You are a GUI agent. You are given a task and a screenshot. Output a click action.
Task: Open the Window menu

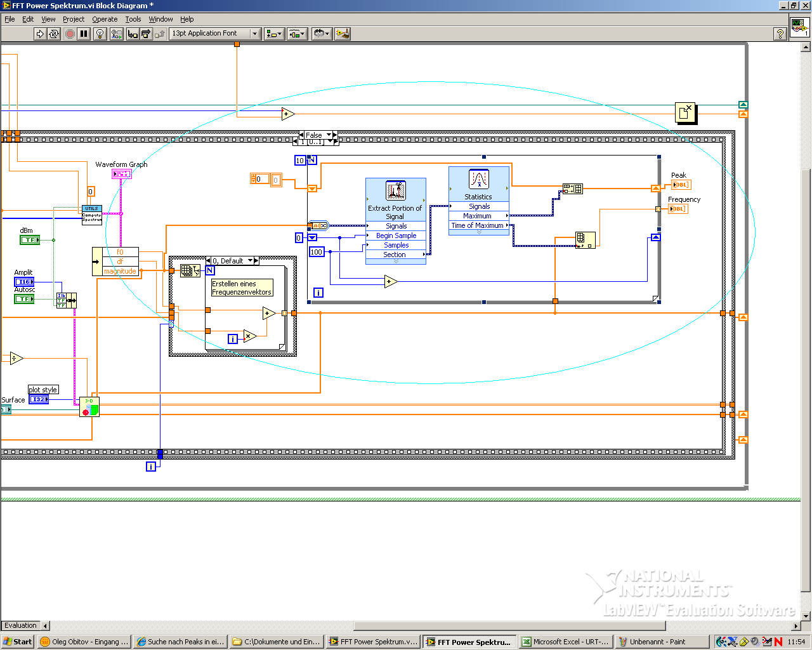tap(160, 19)
